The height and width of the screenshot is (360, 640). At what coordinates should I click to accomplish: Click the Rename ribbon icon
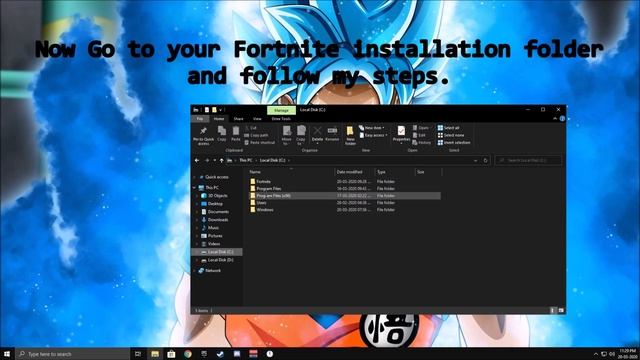(x=332, y=134)
